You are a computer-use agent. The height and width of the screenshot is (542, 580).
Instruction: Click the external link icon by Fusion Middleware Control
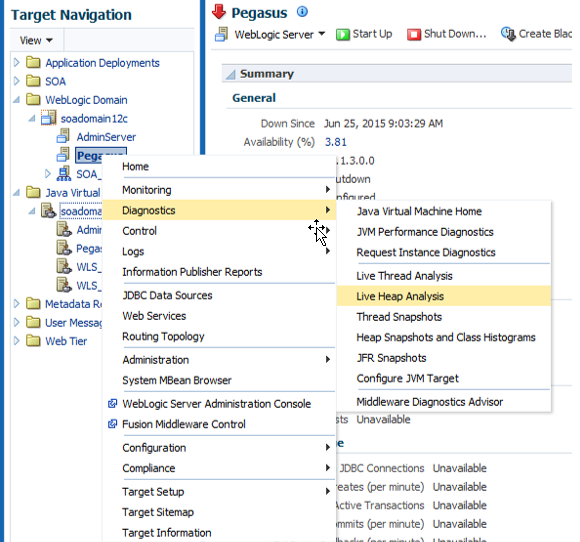(112, 424)
